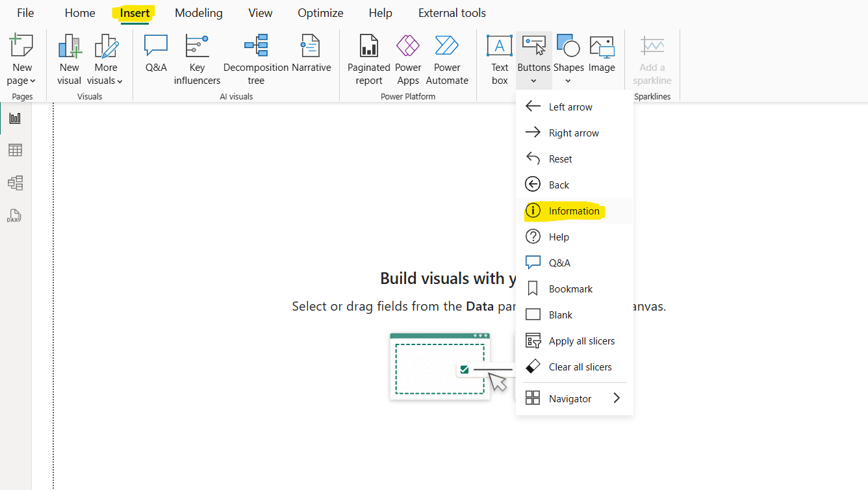Insert a Text box
868x490 pixels.
point(500,60)
